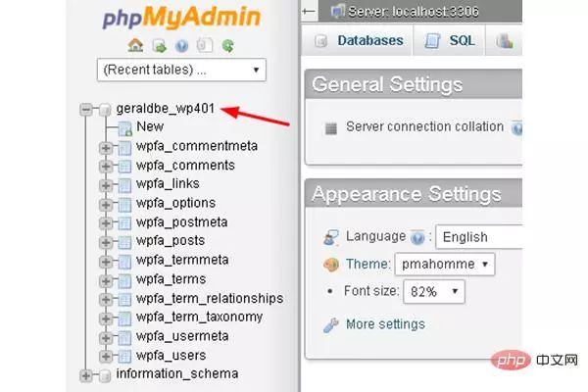
Task: Click the wpfa_options table icon
Action: click(x=124, y=205)
